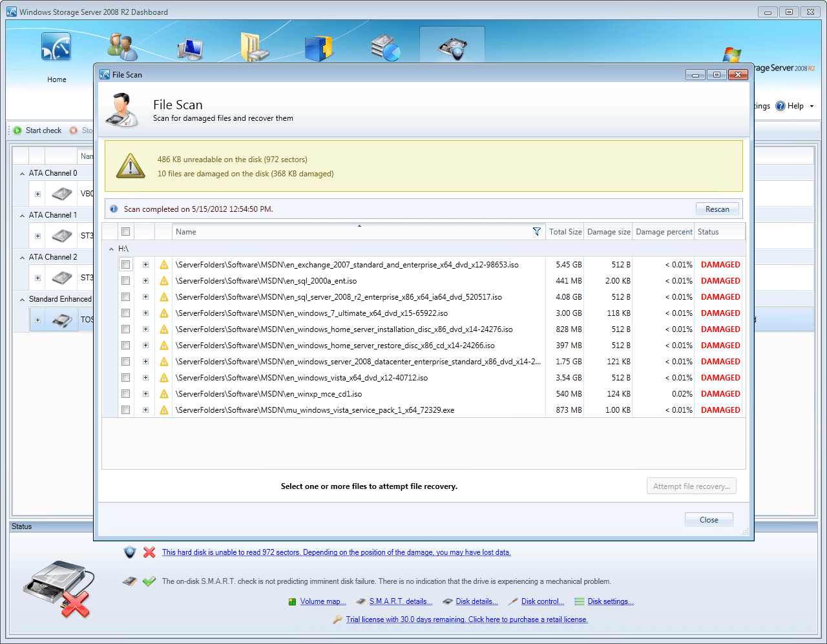Select the TOSHIBA drive under Standard Enhanced
The width and height of the screenshot is (827, 644).
[61, 319]
